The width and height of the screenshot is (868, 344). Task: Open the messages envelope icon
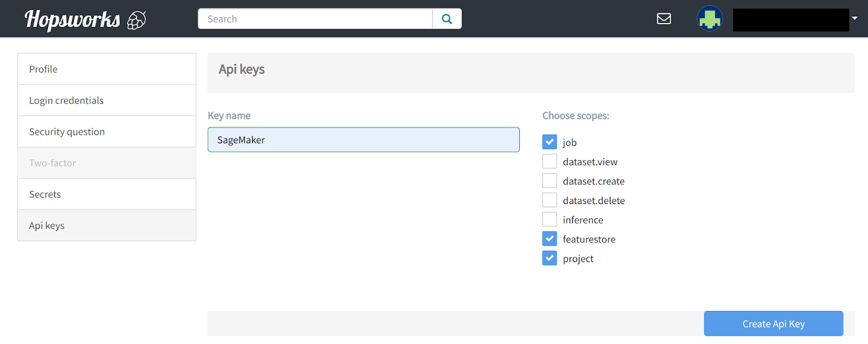tap(663, 19)
